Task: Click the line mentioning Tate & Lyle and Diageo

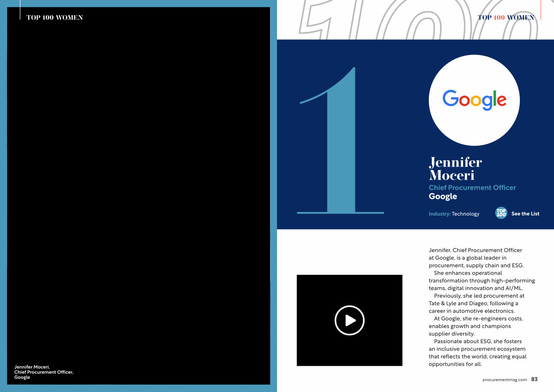Action: click(x=473, y=303)
